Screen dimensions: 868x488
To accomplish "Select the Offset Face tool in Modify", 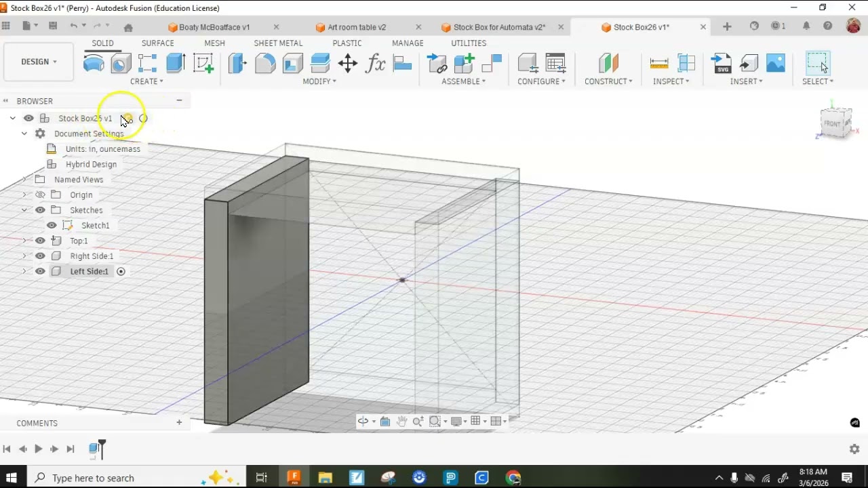I will tap(320, 64).
